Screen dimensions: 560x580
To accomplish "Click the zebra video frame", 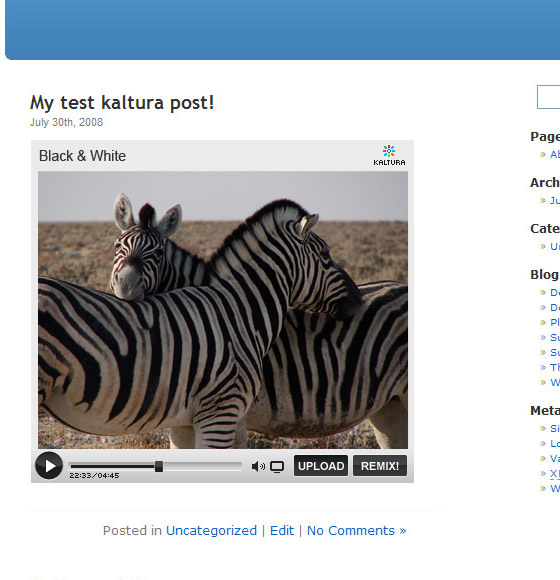I will click(x=223, y=310).
